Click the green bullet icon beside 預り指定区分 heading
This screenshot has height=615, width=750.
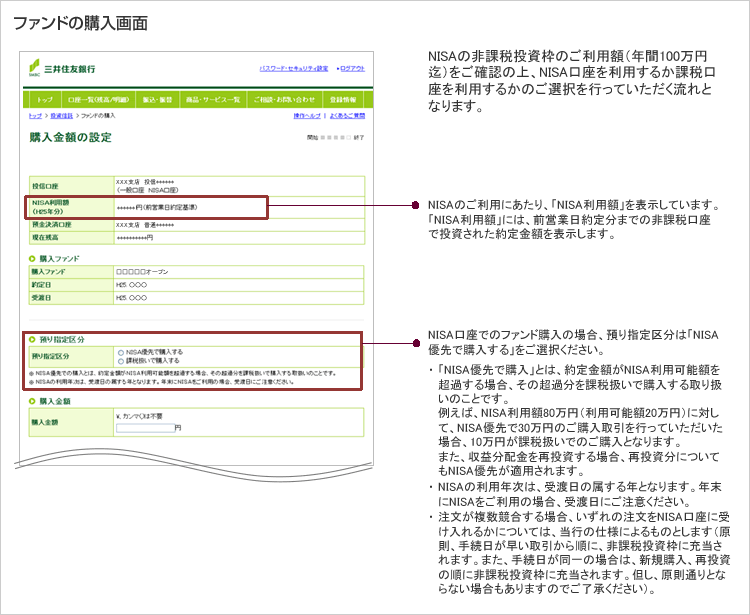(32, 340)
